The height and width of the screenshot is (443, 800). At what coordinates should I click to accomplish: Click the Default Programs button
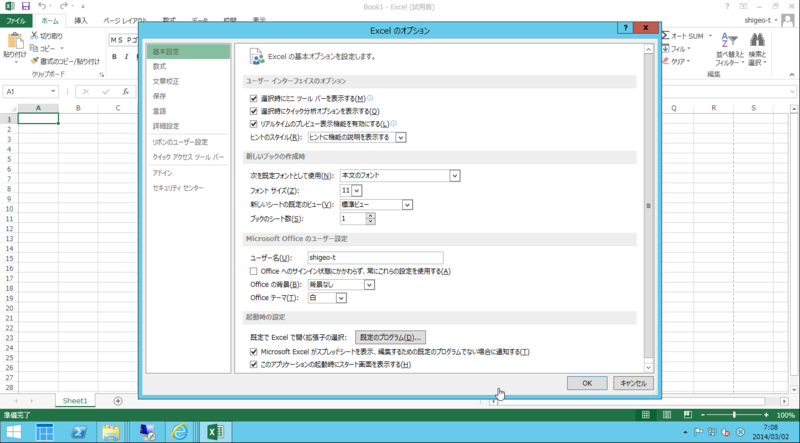[x=390, y=337]
